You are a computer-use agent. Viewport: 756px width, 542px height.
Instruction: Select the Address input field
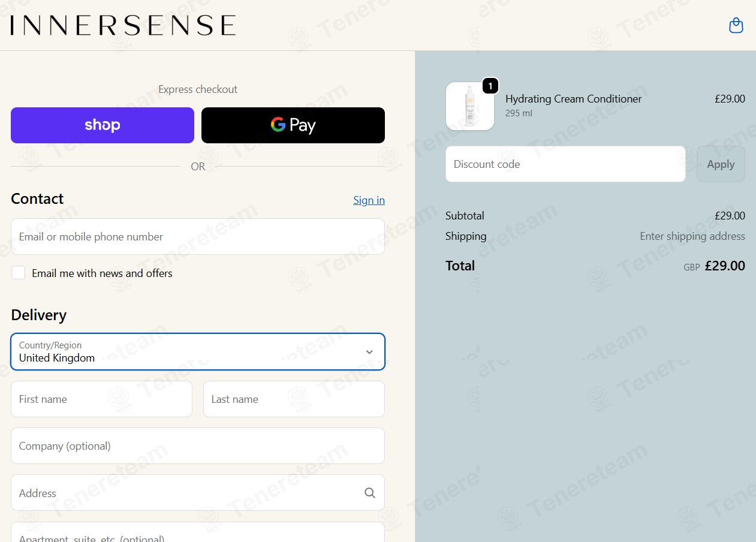pos(198,493)
